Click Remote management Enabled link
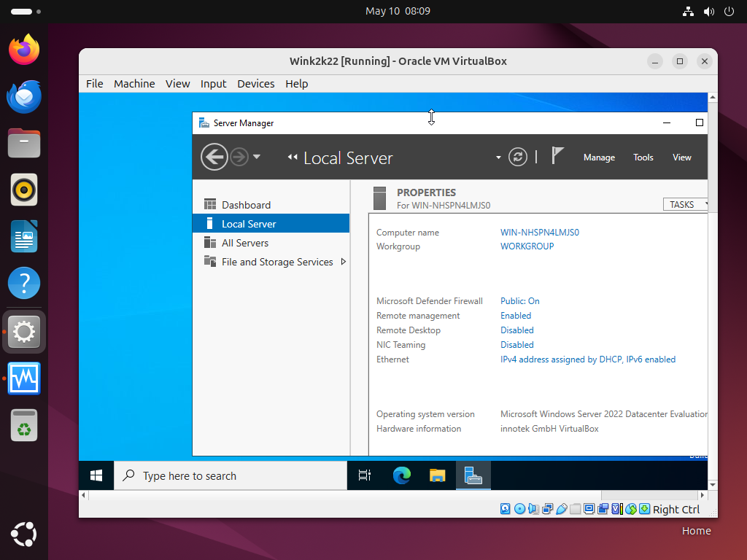Viewport: 747px width, 560px height. tap(516, 316)
